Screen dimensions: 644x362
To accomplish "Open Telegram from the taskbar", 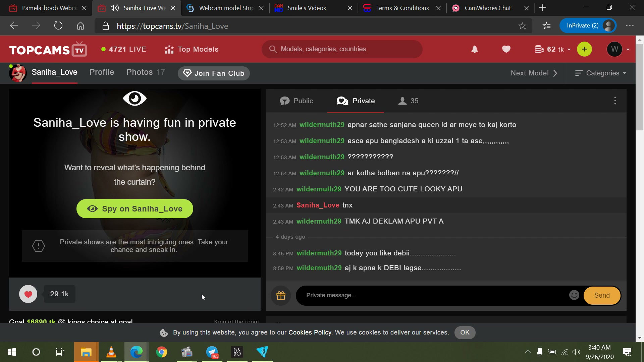I will [x=212, y=352].
